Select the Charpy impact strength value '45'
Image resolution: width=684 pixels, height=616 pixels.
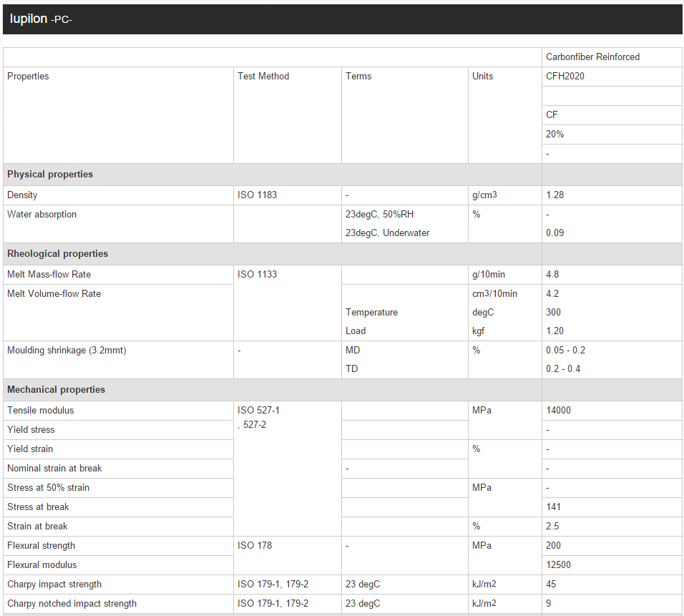click(x=551, y=584)
